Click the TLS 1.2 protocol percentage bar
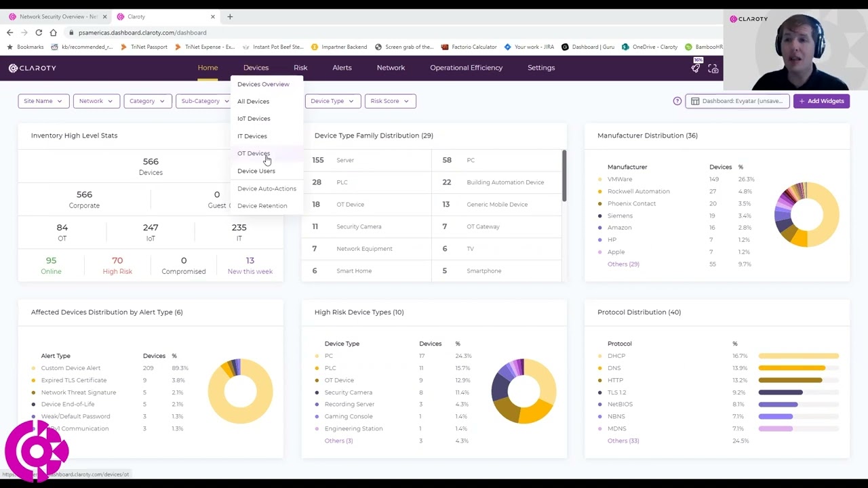Image resolution: width=868 pixels, height=488 pixels. (781, 392)
